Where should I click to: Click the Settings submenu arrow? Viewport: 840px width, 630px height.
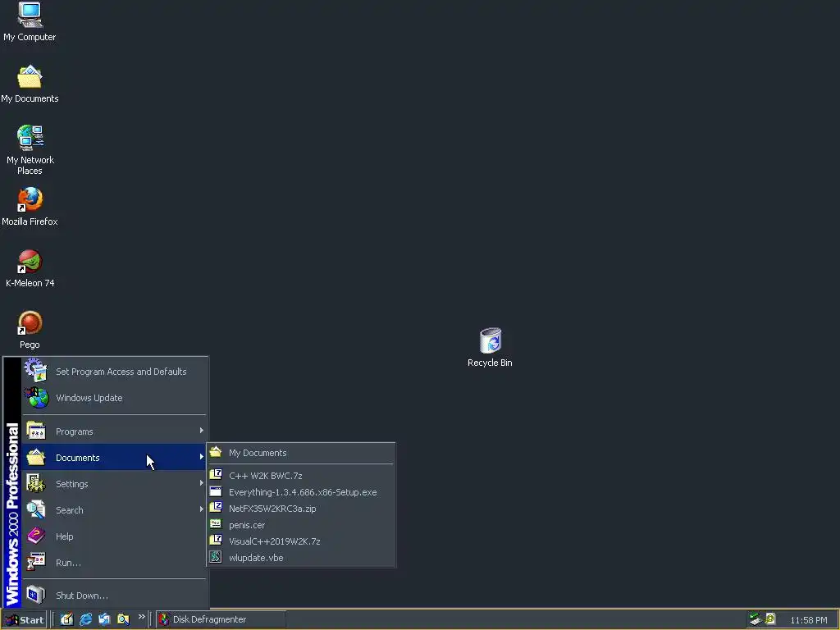click(x=202, y=482)
